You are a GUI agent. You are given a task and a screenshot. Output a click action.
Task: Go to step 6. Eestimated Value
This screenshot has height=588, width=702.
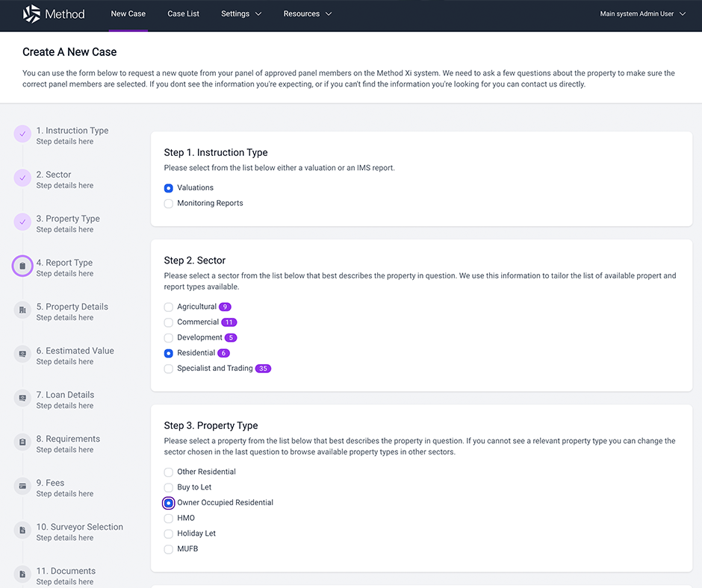click(75, 351)
